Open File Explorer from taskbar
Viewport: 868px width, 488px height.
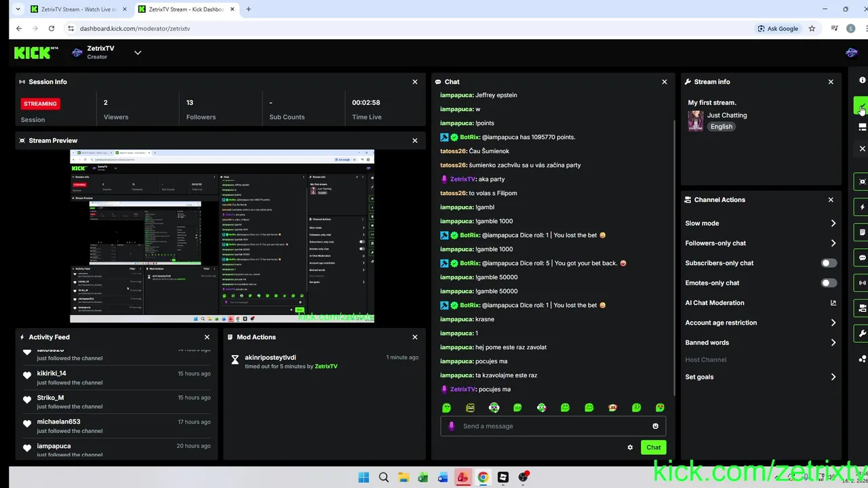point(403,477)
